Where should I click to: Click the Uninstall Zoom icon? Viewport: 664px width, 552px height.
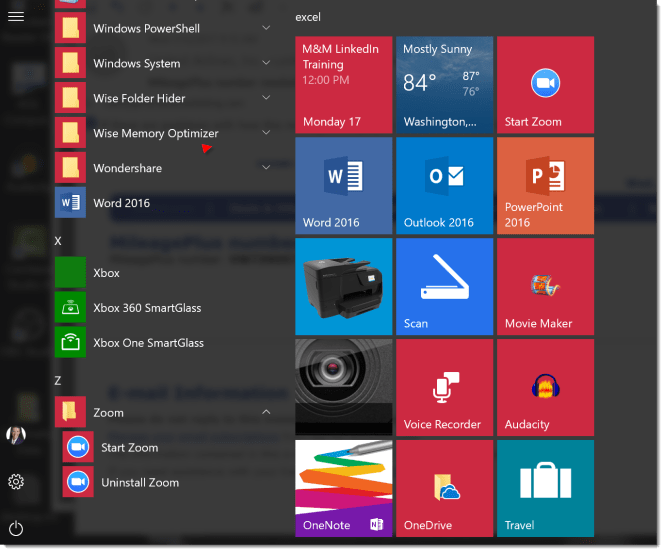pyautogui.click(x=78, y=482)
